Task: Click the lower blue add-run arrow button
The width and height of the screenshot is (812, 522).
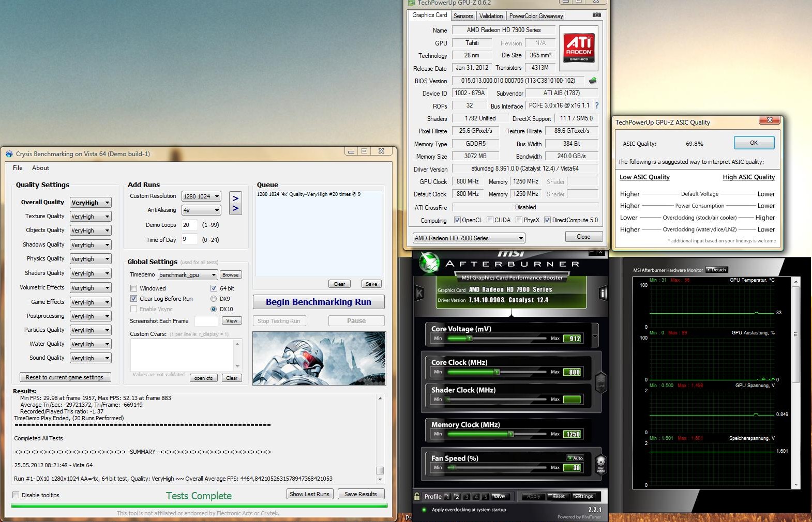Action: coord(235,208)
